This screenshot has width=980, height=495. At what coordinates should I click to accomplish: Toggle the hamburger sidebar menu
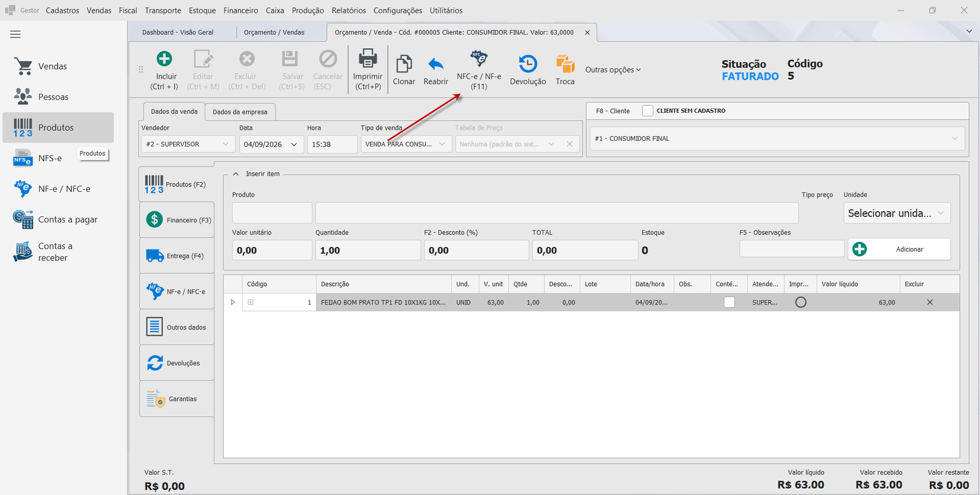click(x=15, y=34)
